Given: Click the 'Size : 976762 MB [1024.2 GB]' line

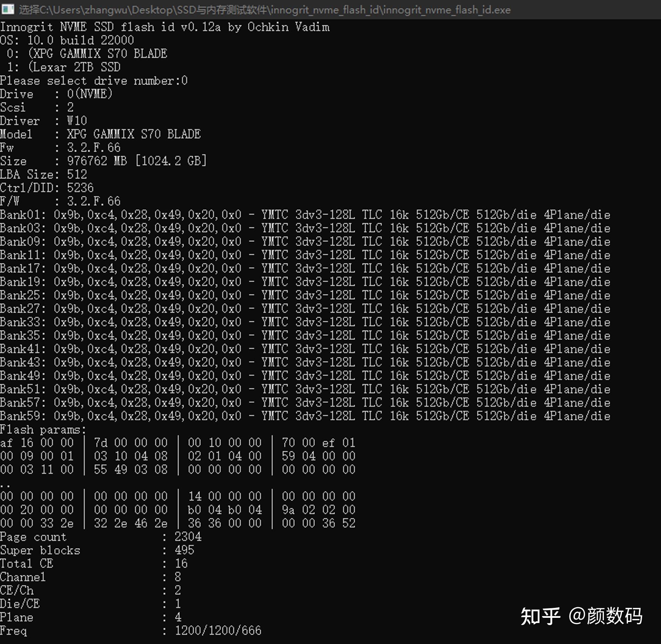Looking at the screenshot, I should [x=103, y=161].
